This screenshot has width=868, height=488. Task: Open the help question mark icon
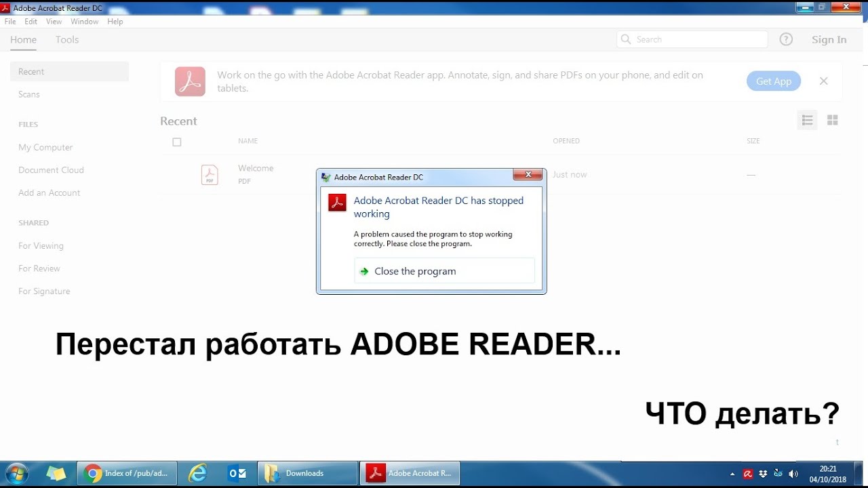click(x=786, y=39)
